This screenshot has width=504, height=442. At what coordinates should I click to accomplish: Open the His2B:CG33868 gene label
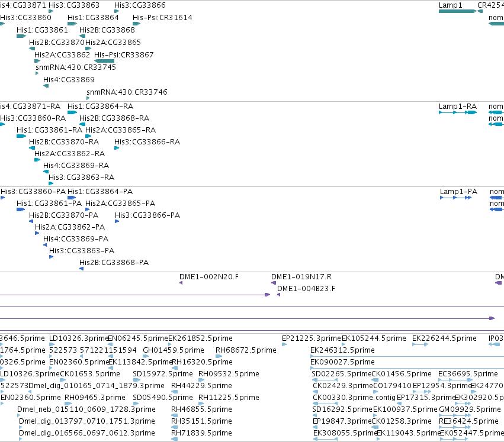[x=107, y=30]
